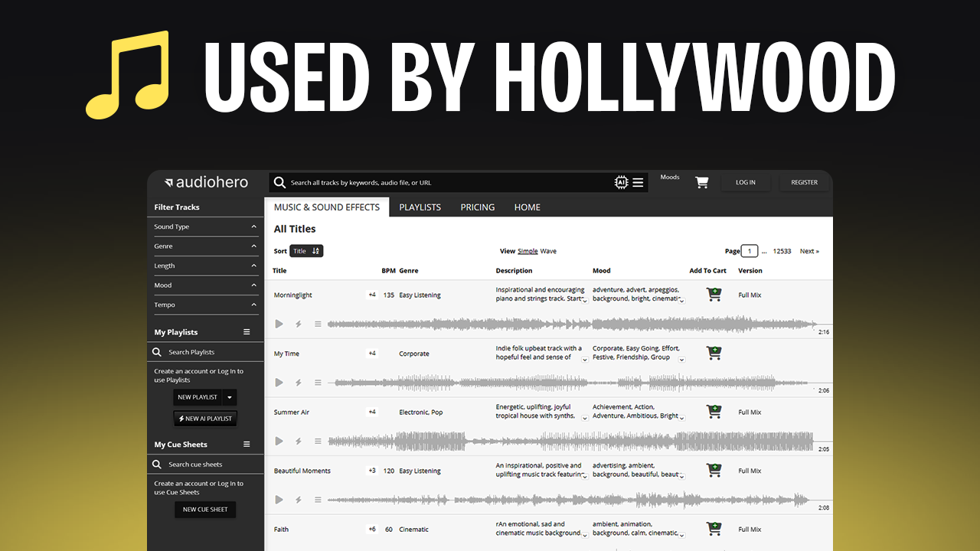Toggle sort direction icon next to Title
This screenshot has height=551, width=980.
pyautogui.click(x=315, y=251)
